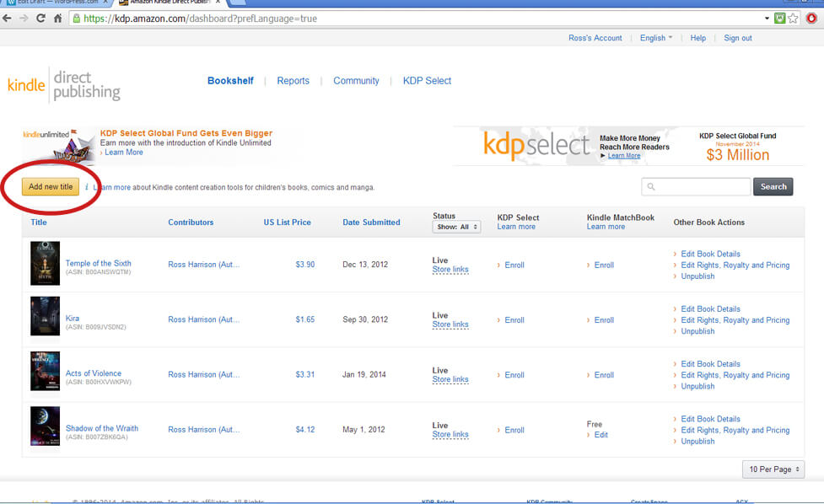Open Temple of the Sixth cover thumbnail
The width and height of the screenshot is (824, 504).
coord(46,264)
